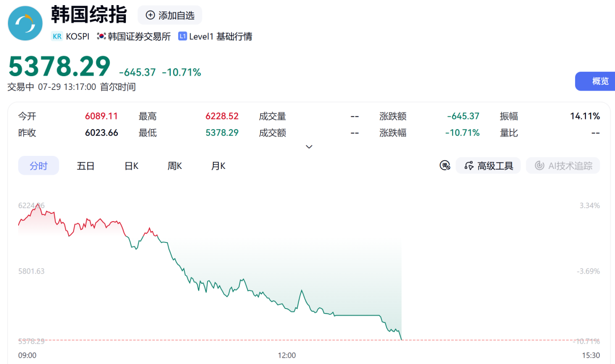Click the KOSPI index round logo
The height and width of the screenshot is (364, 615).
pyautogui.click(x=25, y=23)
